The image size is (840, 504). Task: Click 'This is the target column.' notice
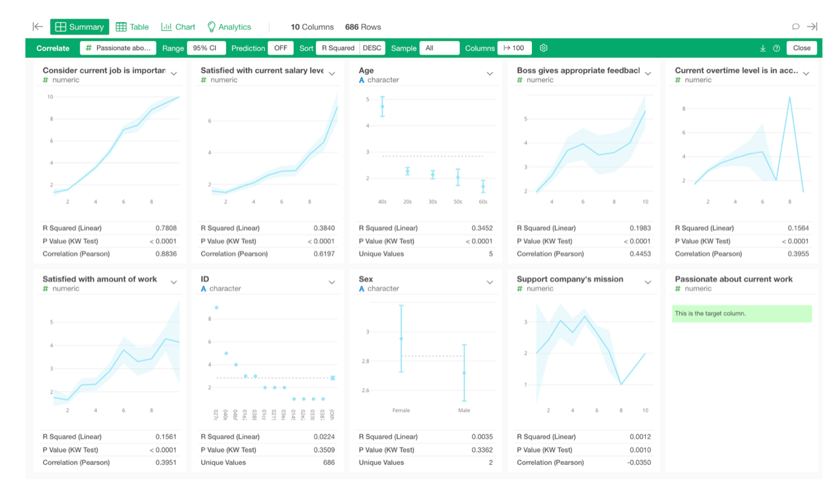(x=742, y=313)
